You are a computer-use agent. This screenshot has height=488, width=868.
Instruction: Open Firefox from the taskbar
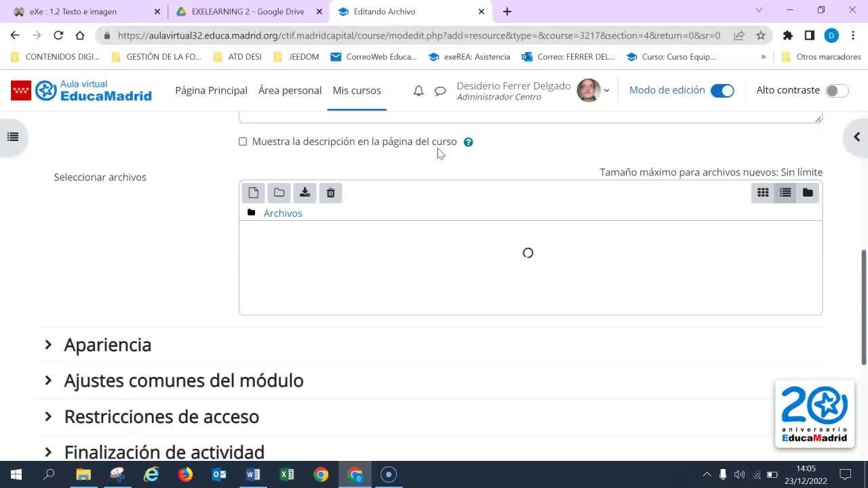[185, 474]
